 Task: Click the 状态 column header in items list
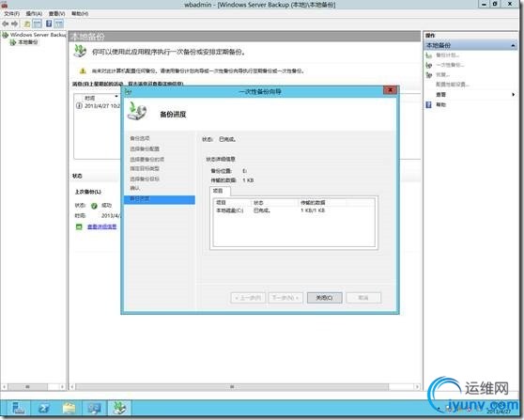point(274,203)
